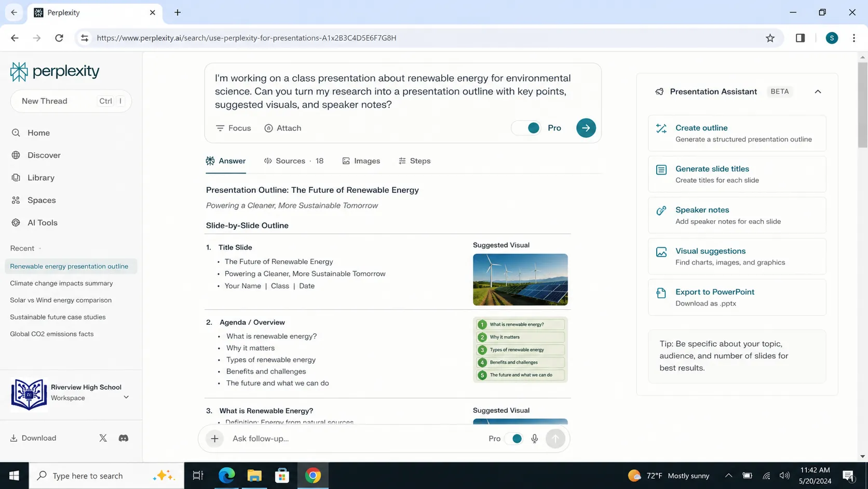868x489 pixels.
Task: Click the Windows taskbar search box
Action: coord(106,475)
